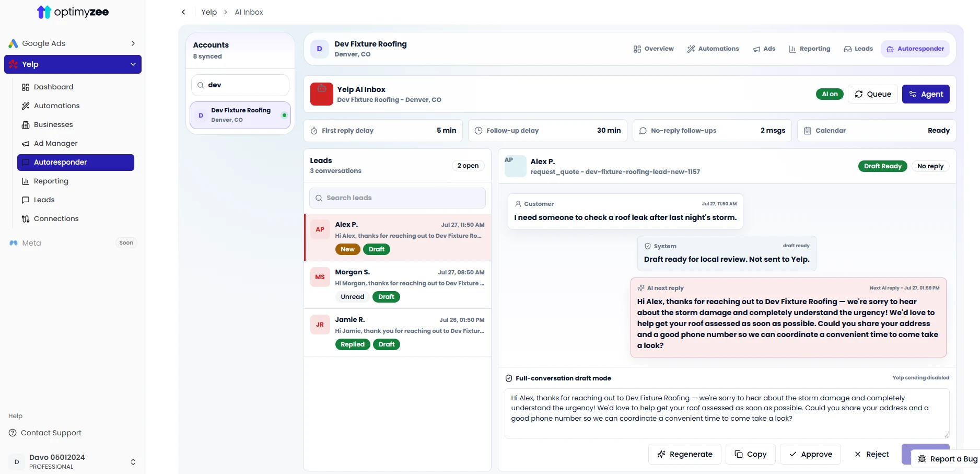Click the Agent button
980x474 pixels.
926,94
